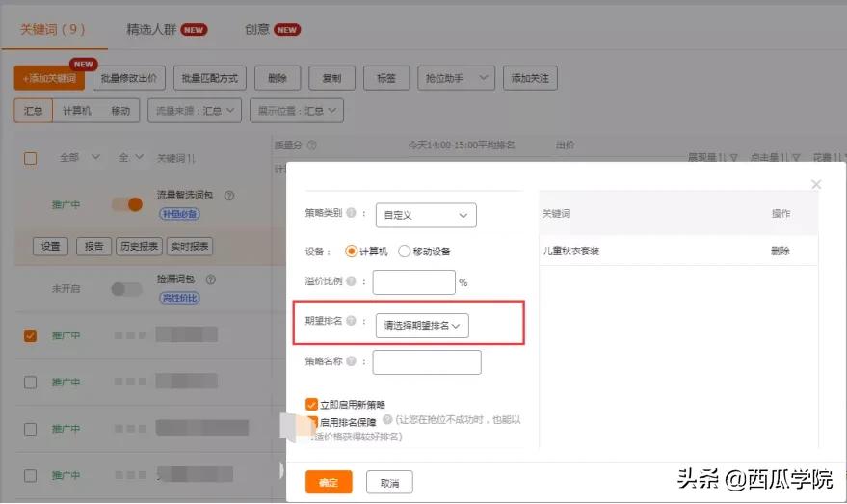Viewport: 847px width, 504px height.
Task: Click the help icon beside 流量智选词包
Action: click(x=229, y=196)
